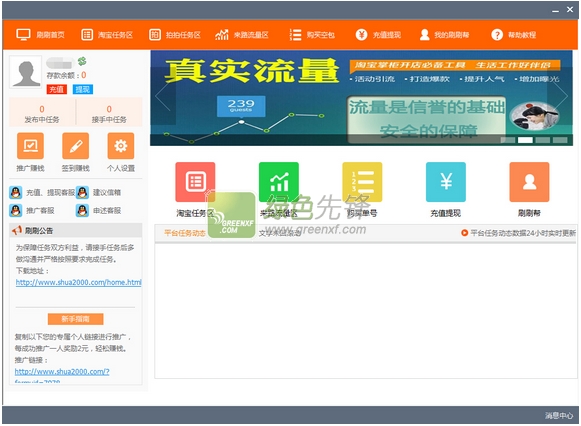View 发布中任务 count
Image resolution: width=581 pixels, height=426 pixels.
[42, 114]
